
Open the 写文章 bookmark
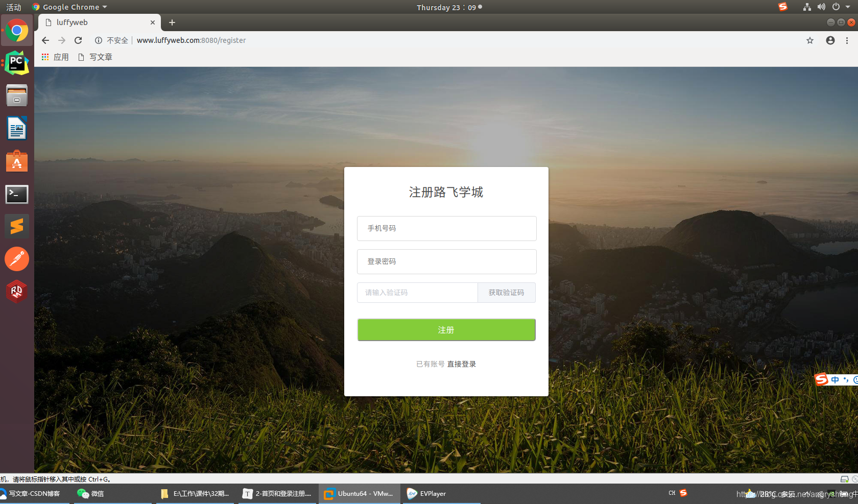pyautogui.click(x=95, y=57)
